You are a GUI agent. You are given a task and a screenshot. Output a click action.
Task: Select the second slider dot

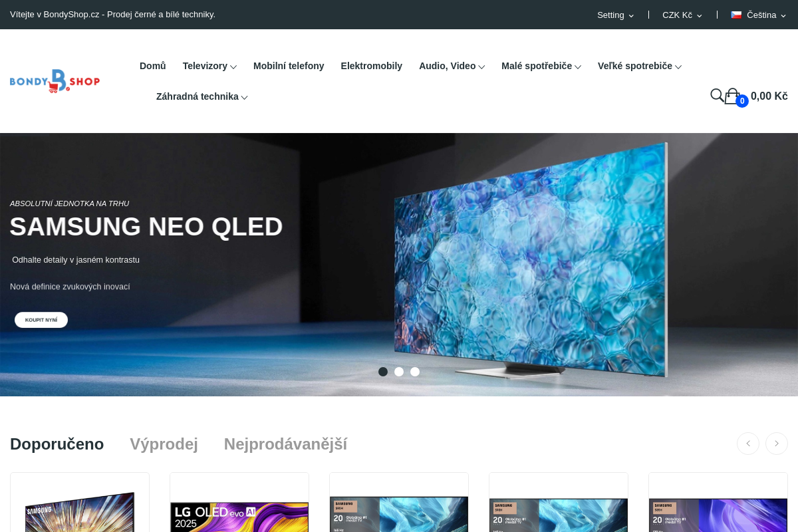pos(399,372)
